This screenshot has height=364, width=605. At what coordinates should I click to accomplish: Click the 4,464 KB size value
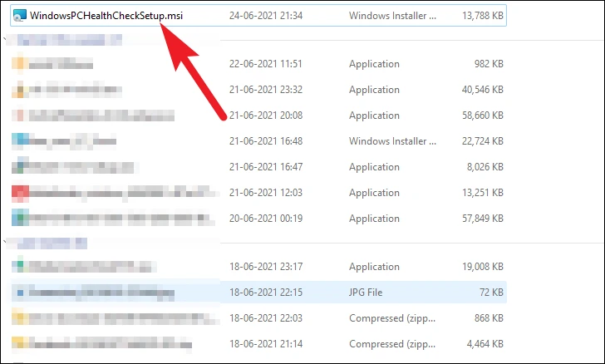(485, 344)
